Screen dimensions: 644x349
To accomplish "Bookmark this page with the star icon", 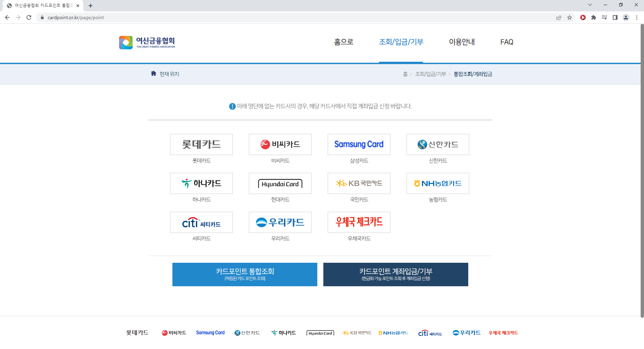I will pyautogui.click(x=570, y=17).
